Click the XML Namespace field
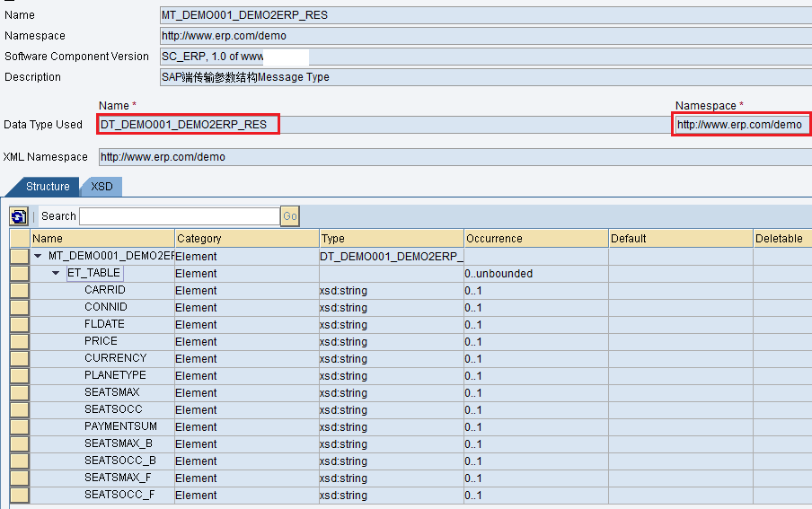This screenshot has width=812, height=509. tap(449, 157)
